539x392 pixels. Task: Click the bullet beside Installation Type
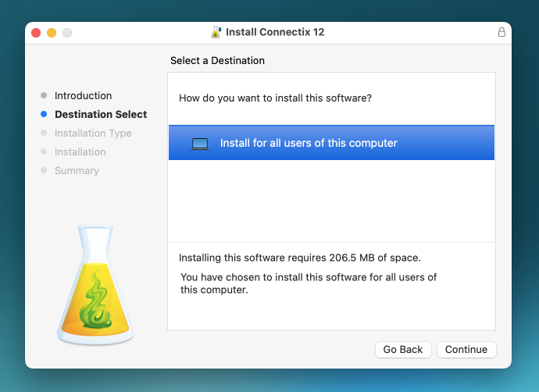pyautogui.click(x=44, y=134)
